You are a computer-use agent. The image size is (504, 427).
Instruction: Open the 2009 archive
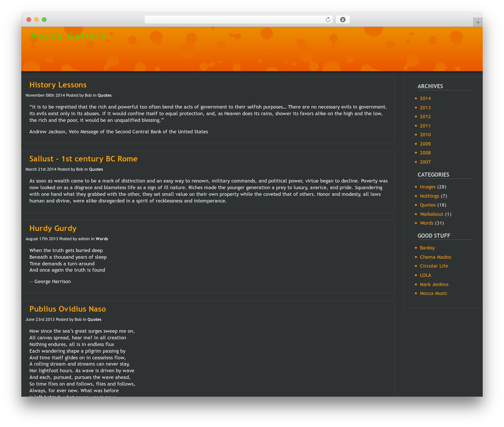pos(425,144)
